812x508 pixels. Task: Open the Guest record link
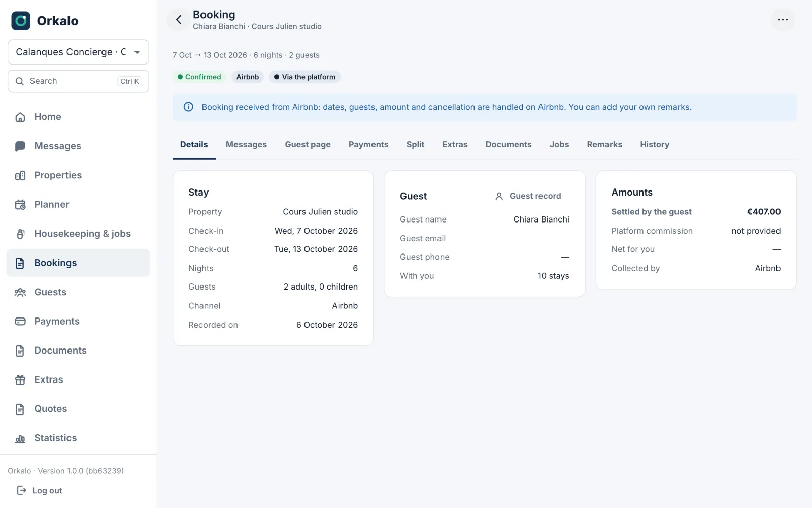click(528, 196)
